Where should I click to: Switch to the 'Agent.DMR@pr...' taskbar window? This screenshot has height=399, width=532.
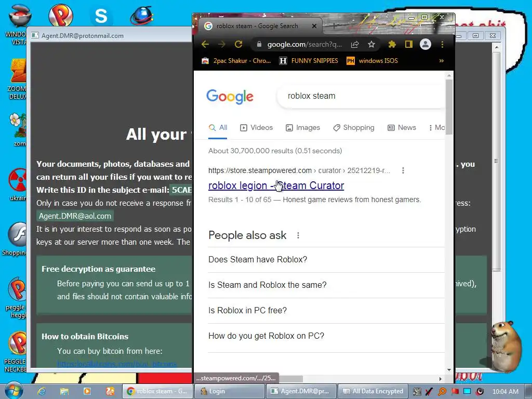point(301,391)
